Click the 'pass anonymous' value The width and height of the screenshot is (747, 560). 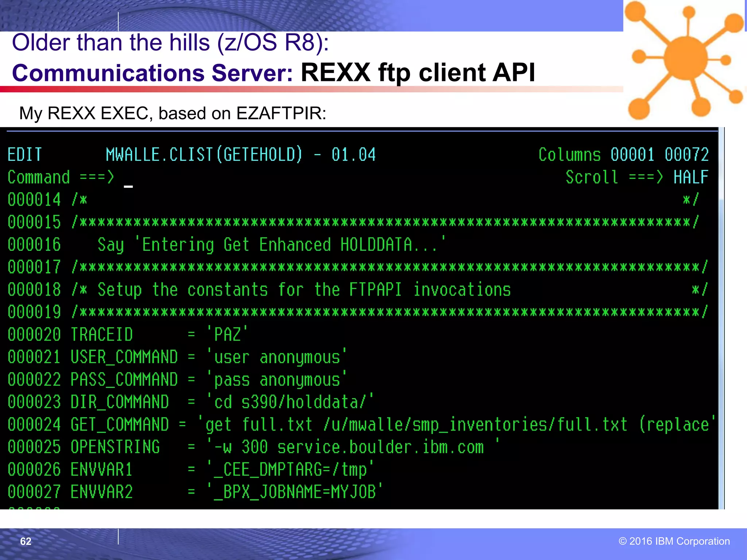click(x=277, y=380)
